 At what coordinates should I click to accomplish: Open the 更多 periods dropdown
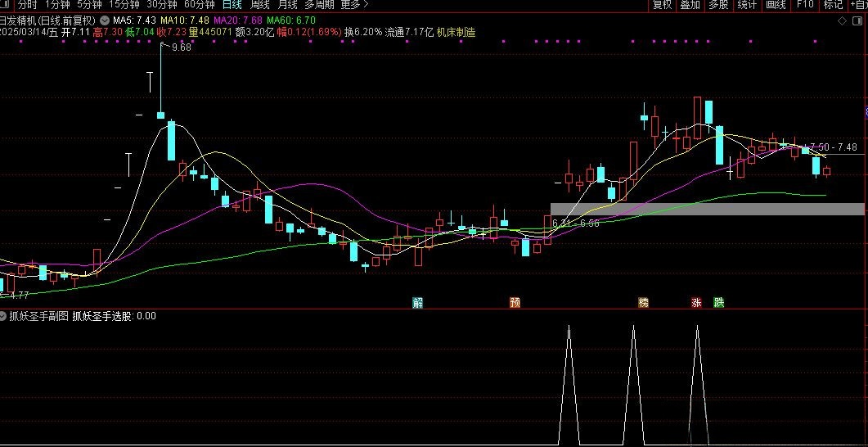tap(353, 5)
